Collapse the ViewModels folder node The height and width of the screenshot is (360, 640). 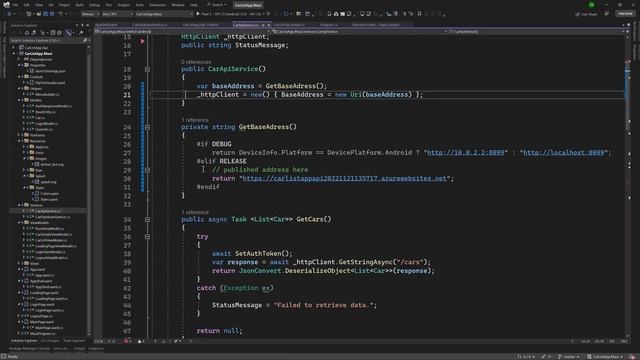click(19, 223)
